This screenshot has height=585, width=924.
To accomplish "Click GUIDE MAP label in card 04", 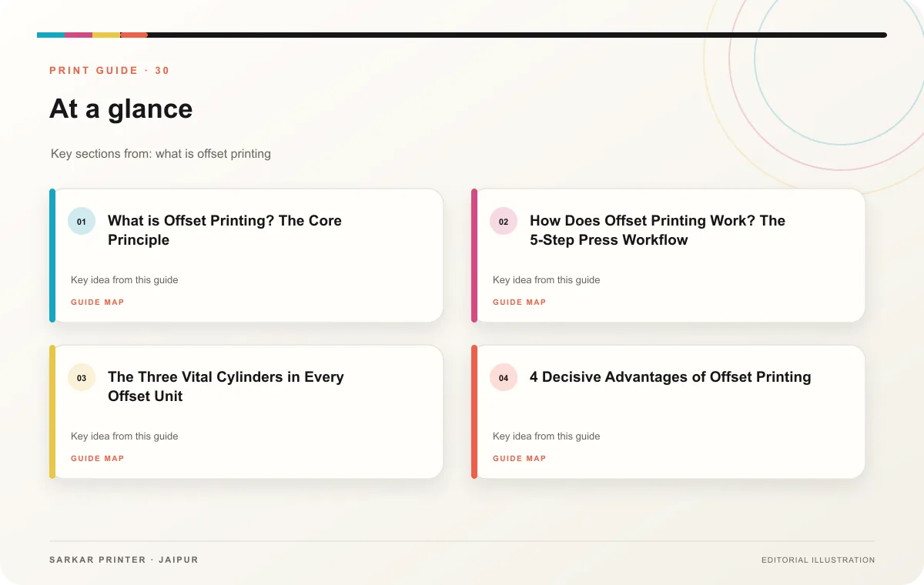I will [520, 459].
